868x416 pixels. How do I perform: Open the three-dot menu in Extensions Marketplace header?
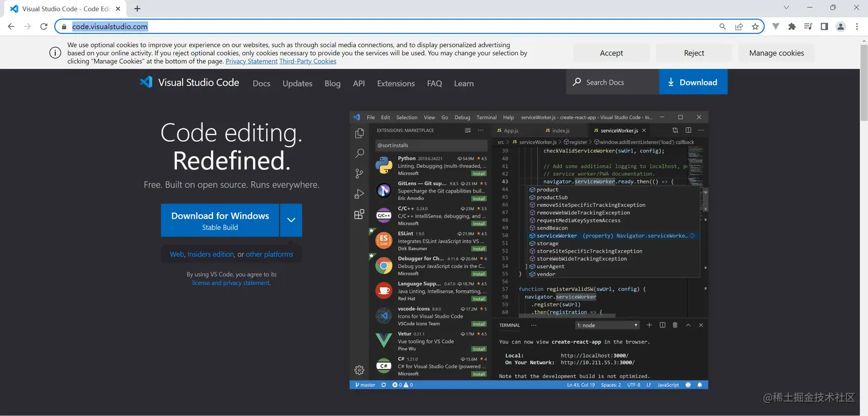point(481,130)
